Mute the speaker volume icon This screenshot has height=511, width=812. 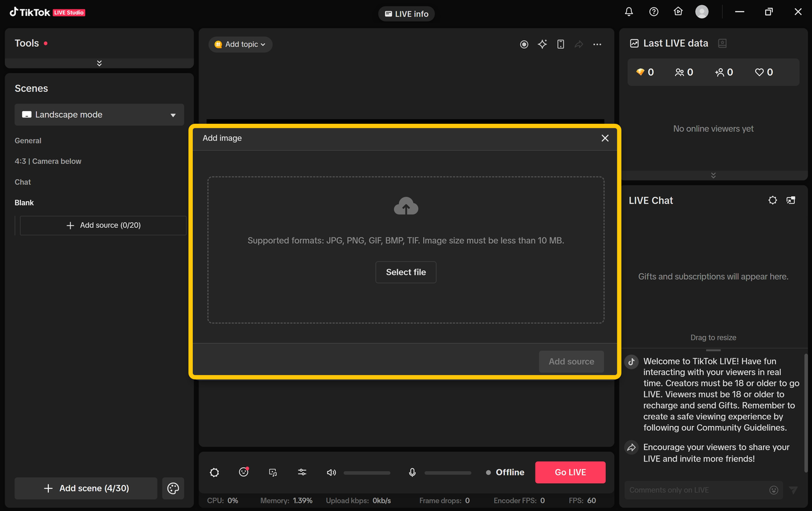[331, 472]
